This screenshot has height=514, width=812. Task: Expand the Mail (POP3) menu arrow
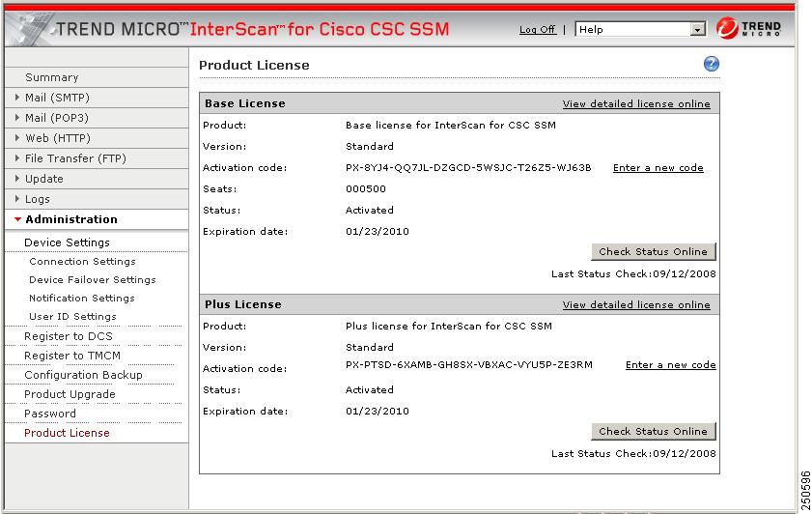click(x=17, y=118)
